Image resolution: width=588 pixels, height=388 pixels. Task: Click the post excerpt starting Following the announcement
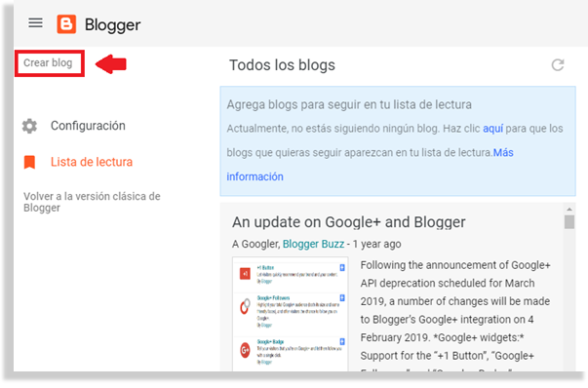(x=455, y=315)
